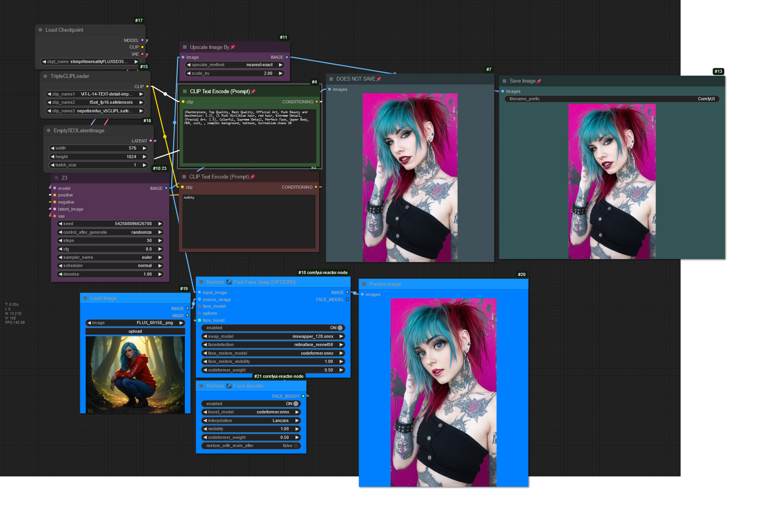Toggle 'enabled' switch in ReActor Fast Face Swap
The width and height of the screenshot is (760, 532).
pos(340,328)
